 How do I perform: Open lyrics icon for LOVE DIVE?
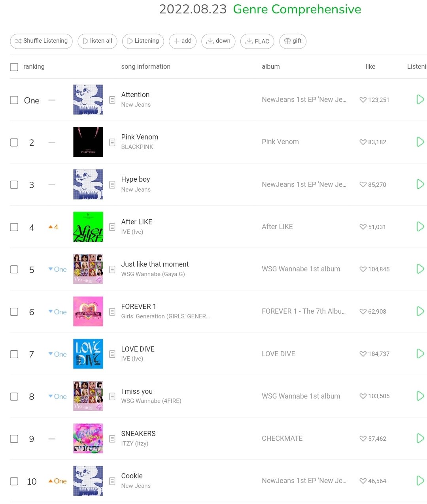[112, 354]
